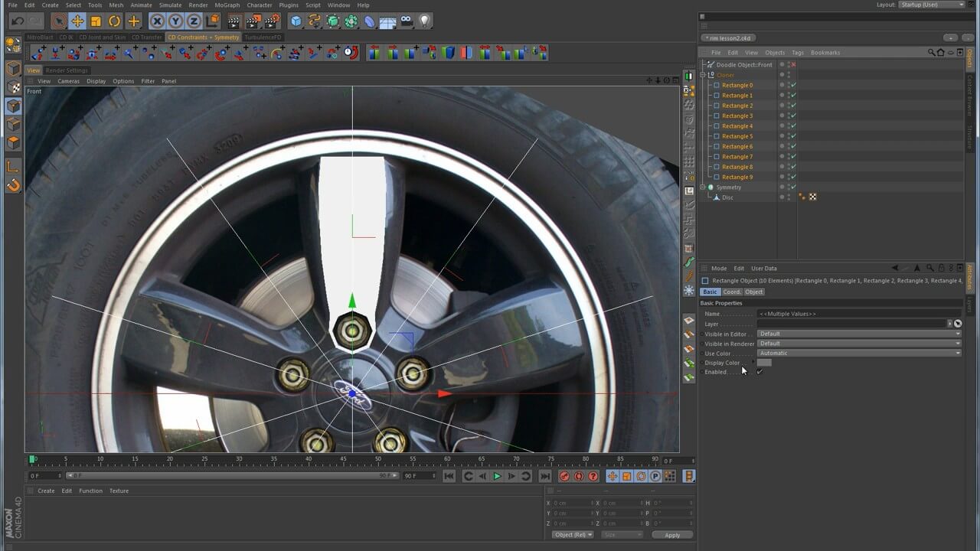Click the Camera object icon
The image size is (980, 551).
pos(407,21)
